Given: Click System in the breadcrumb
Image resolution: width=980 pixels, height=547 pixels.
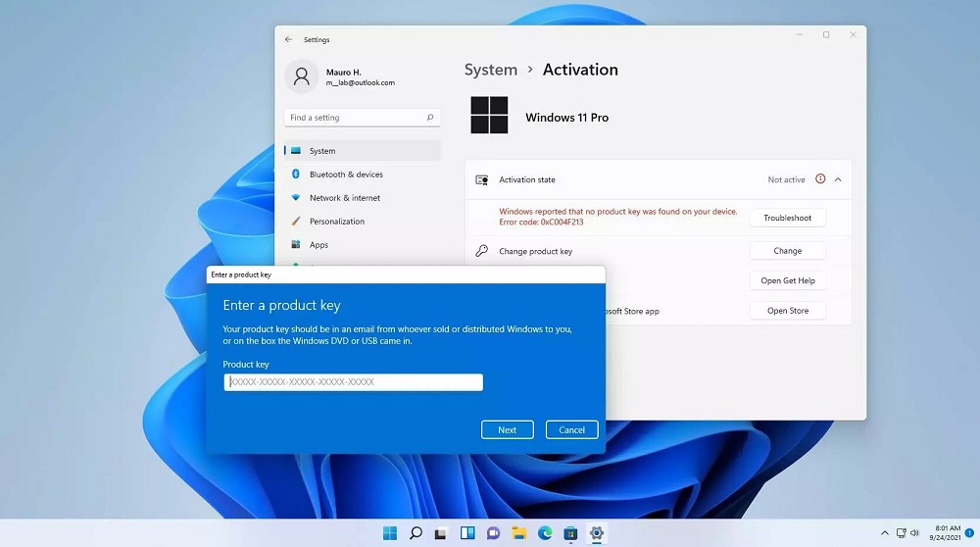Looking at the screenshot, I should tap(491, 70).
